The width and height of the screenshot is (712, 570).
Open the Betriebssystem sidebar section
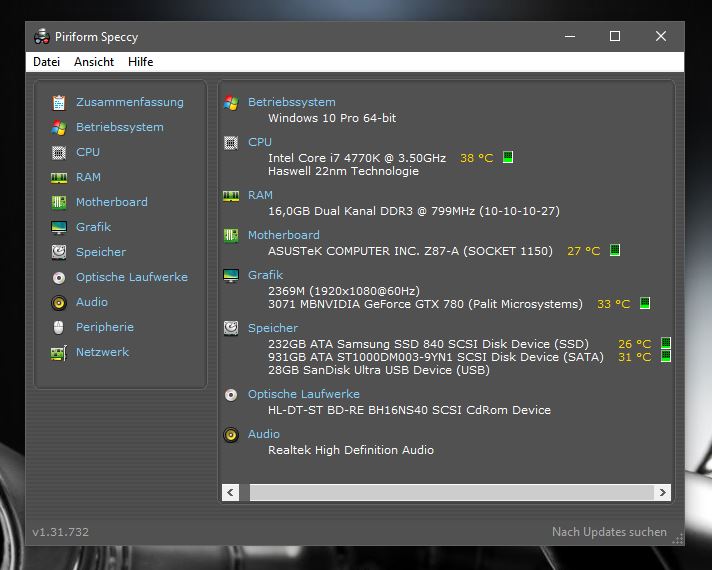click(120, 127)
